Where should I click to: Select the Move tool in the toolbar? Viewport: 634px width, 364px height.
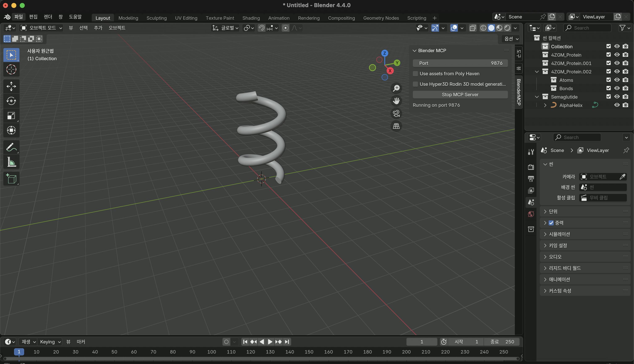click(x=11, y=86)
